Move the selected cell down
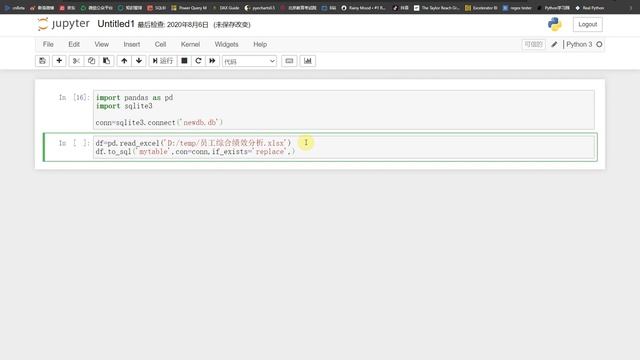 [x=139, y=61]
